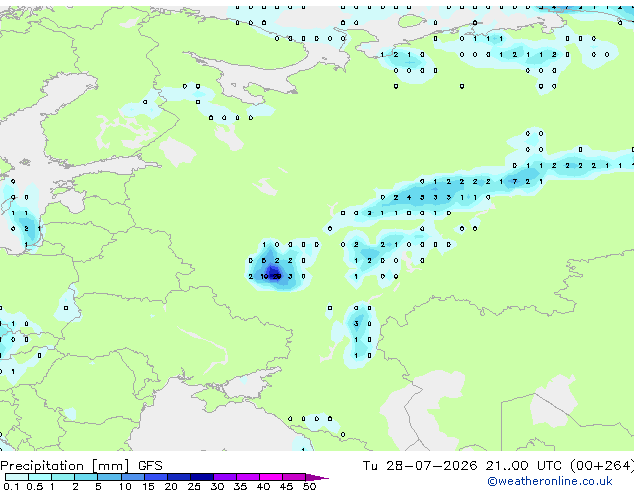Click the 2–5 mm legend swatch

86,477
